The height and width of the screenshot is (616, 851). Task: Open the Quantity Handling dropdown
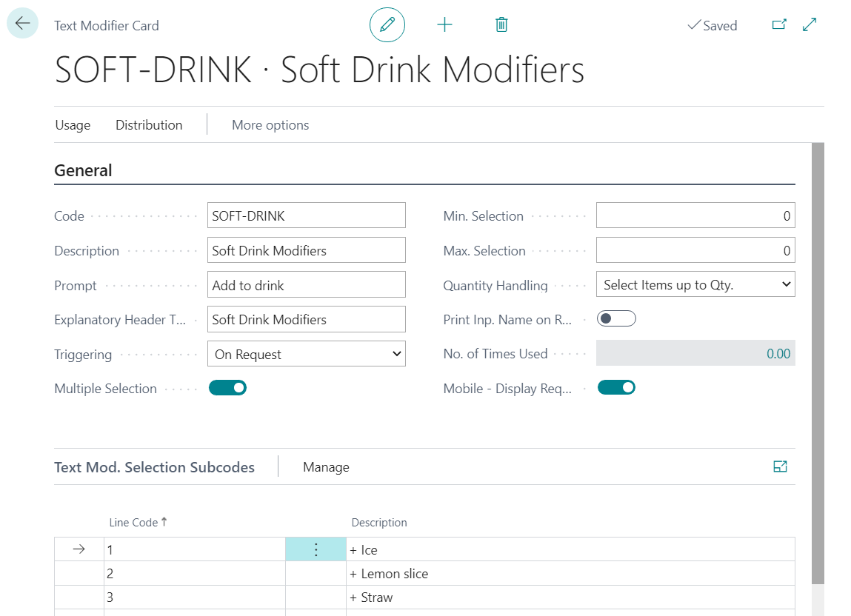click(695, 285)
